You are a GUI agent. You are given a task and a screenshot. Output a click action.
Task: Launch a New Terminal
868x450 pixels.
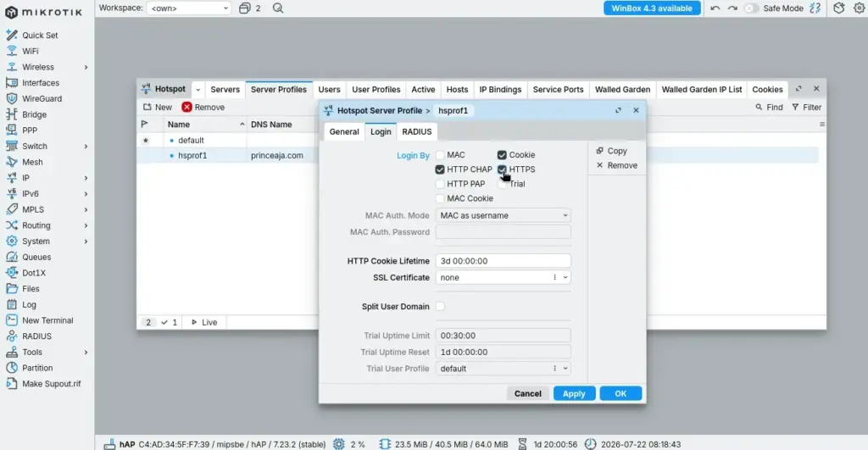(x=47, y=320)
